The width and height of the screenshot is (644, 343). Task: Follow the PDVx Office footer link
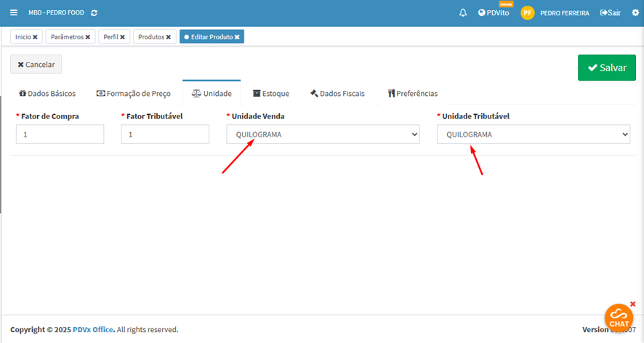tap(93, 330)
